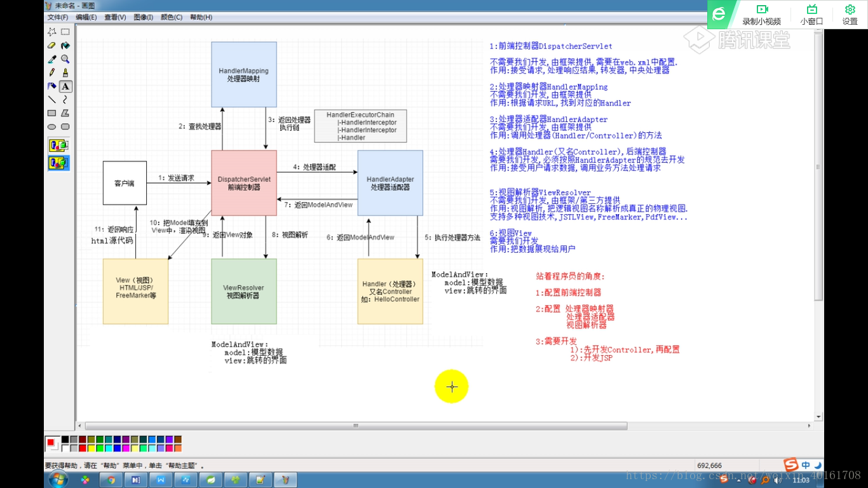Select the Airbrush spray tool
The image size is (868, 488).
52,86
